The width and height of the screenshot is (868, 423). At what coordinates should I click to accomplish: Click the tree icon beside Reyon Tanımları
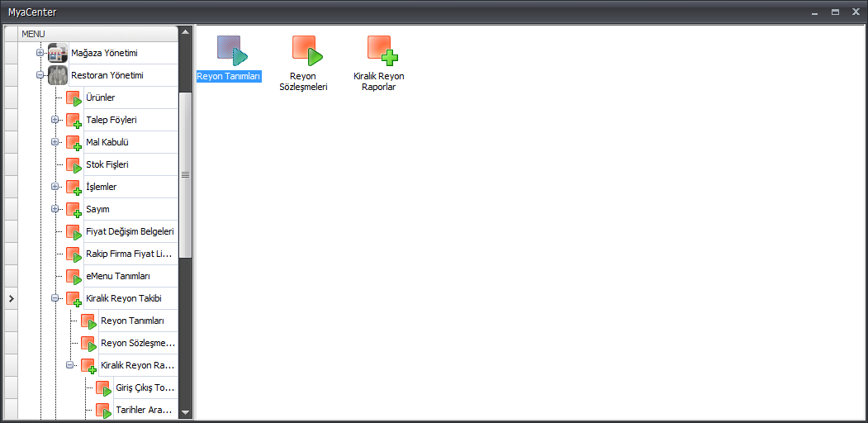89,321
